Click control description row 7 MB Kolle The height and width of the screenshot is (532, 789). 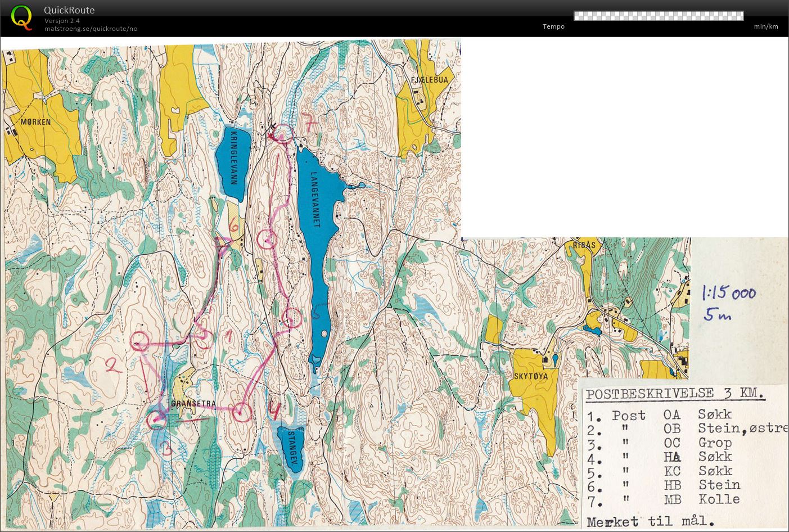tap(664, 499)
